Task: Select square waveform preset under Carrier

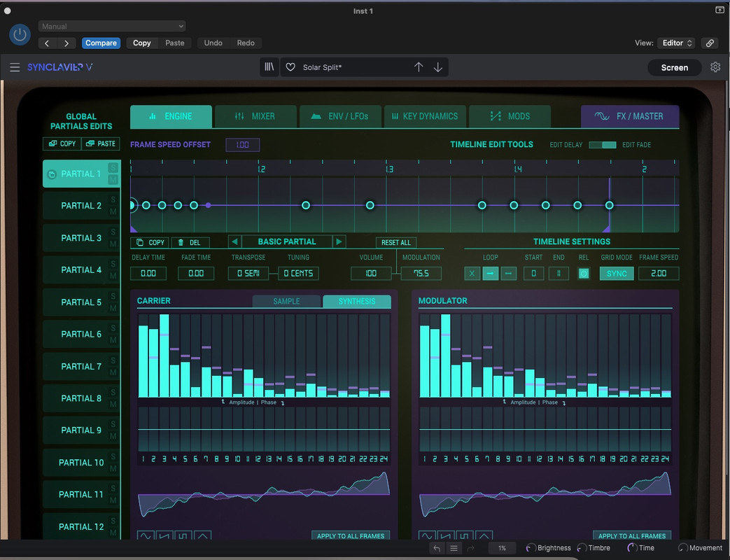Action: pos(183,535)
